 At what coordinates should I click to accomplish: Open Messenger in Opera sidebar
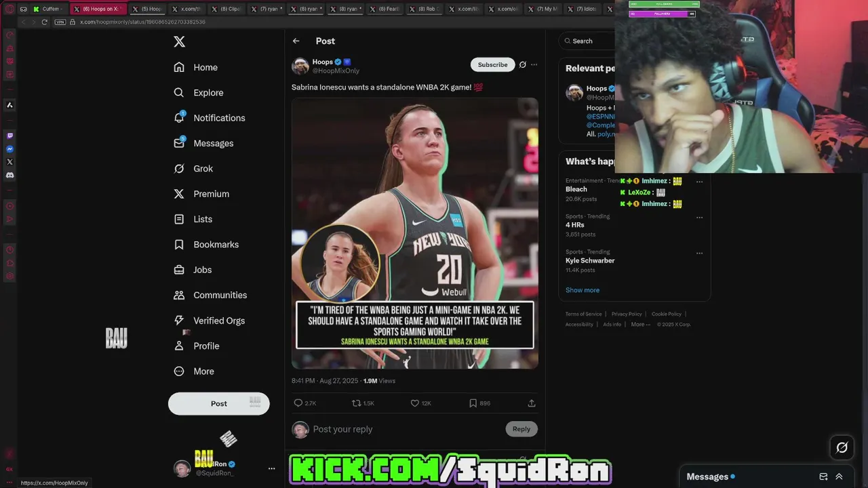point(9,149)
